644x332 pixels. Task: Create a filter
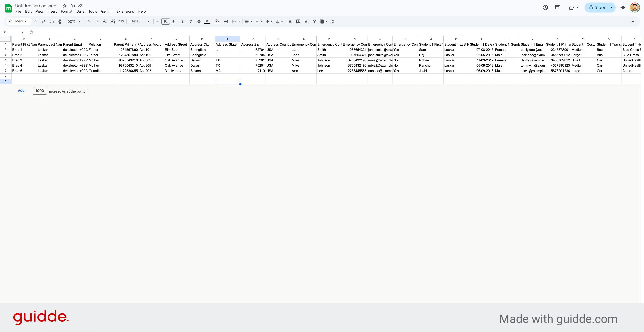314,21
